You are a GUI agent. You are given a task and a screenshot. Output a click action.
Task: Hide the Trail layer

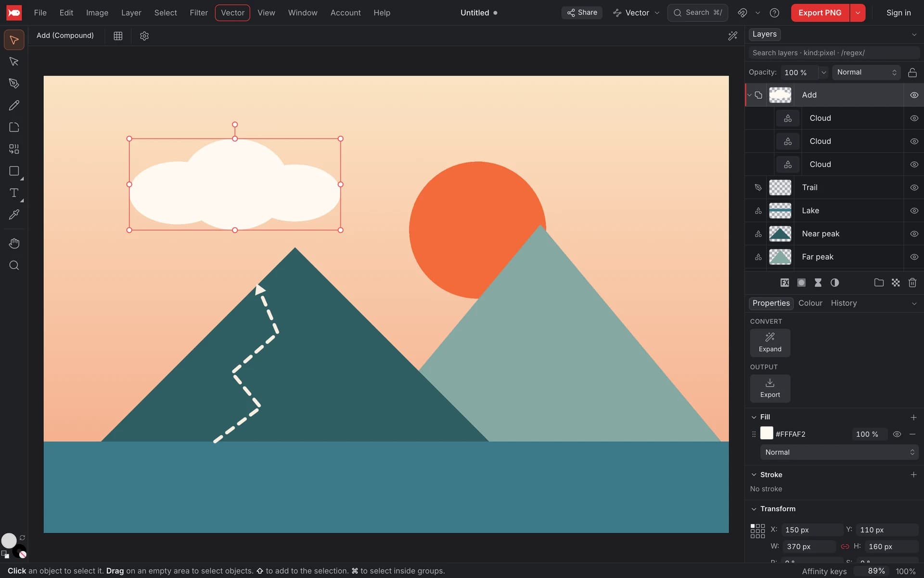click(914, 187)
